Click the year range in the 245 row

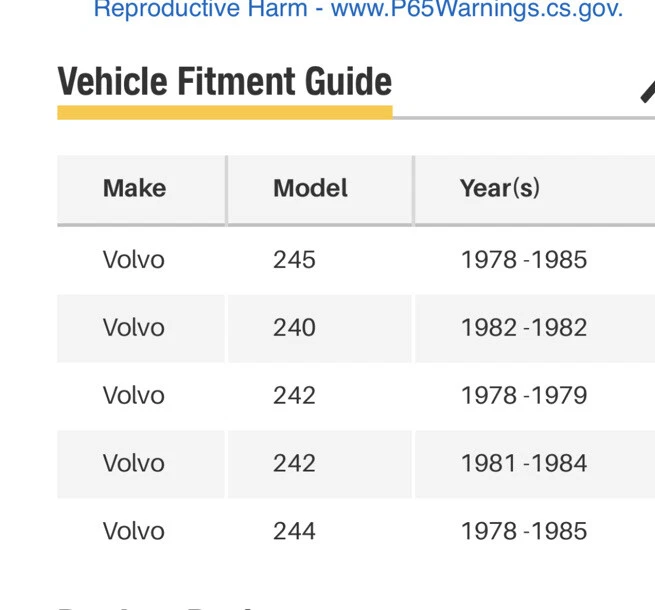(524, 260)
